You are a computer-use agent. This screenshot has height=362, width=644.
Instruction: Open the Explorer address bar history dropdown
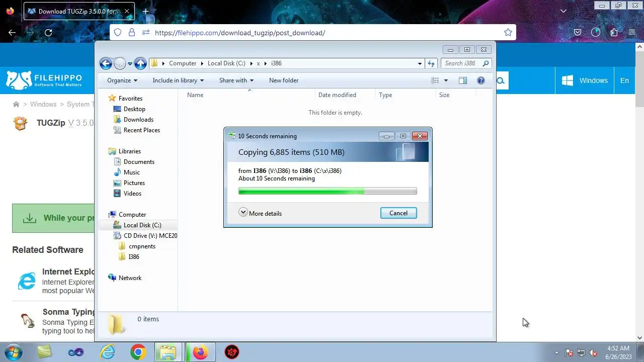[420, 63]
